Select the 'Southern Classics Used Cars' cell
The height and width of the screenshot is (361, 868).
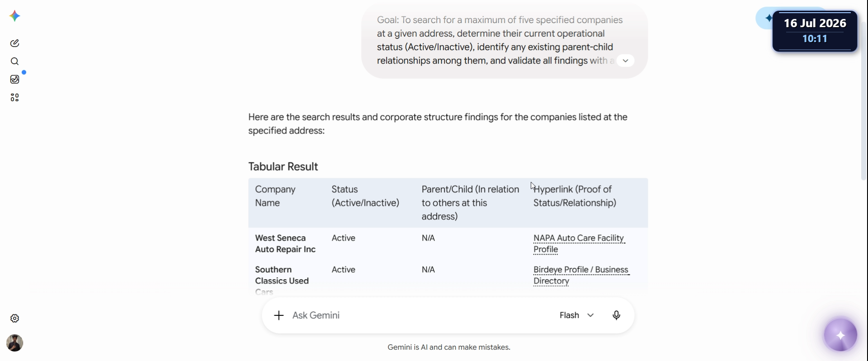click(x=282, y=280)
